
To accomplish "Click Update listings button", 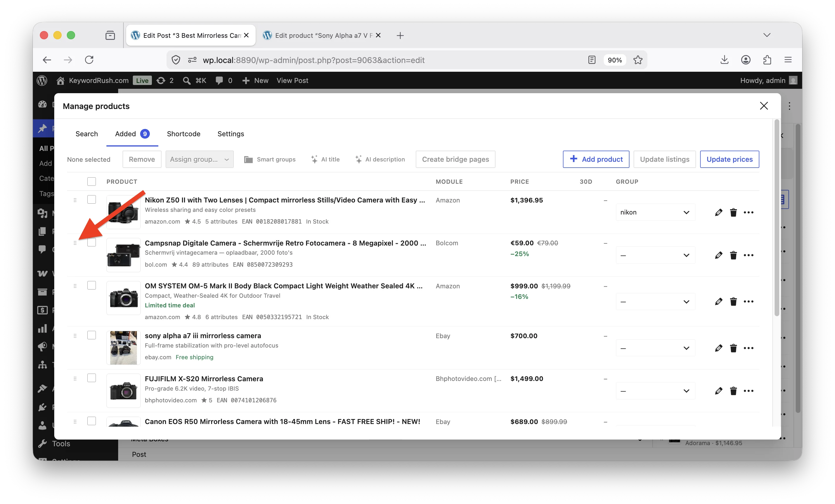I will click(665, 159).
